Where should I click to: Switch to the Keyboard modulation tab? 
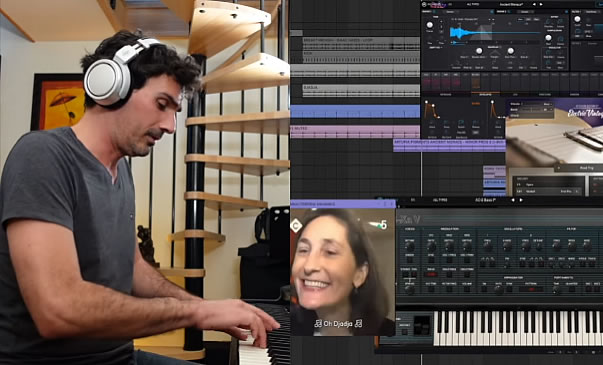pyautogui.click(x=445, y=94)
